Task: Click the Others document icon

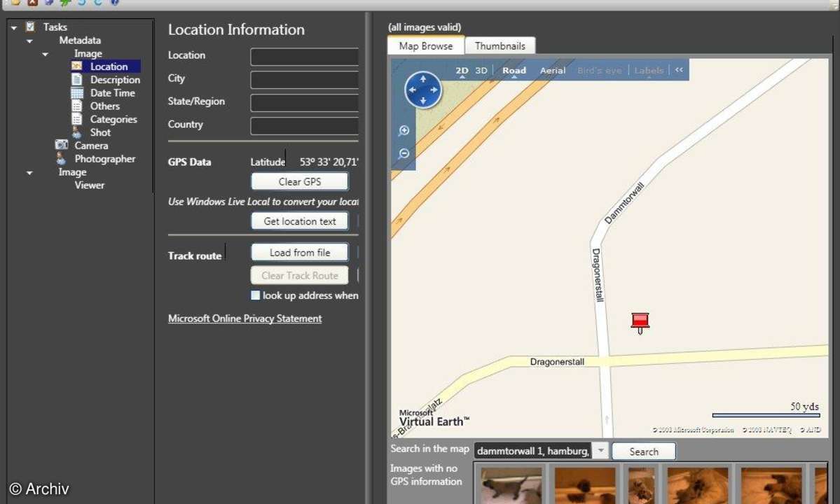Action: click(x=76, y=106)
